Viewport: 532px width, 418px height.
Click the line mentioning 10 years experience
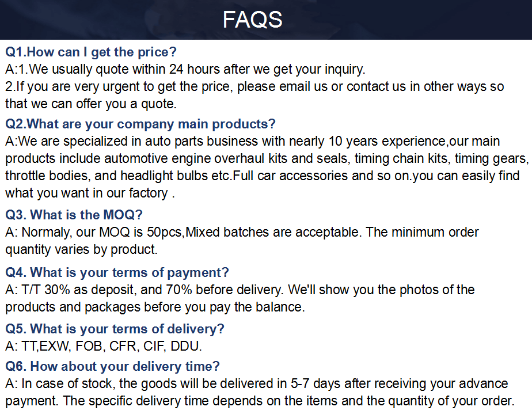click(253, 141)
